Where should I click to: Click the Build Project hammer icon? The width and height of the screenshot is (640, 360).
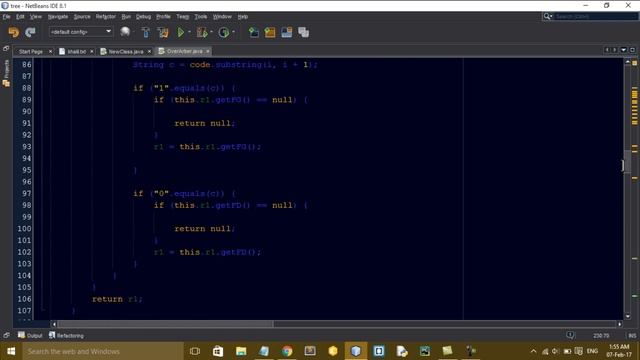[146, 32]
